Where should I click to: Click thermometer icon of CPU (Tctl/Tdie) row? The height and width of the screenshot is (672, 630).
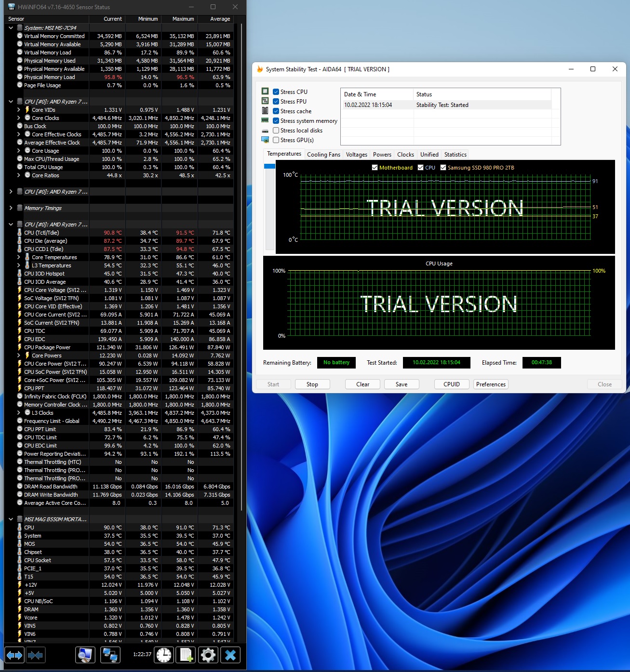tap(20, 233)
